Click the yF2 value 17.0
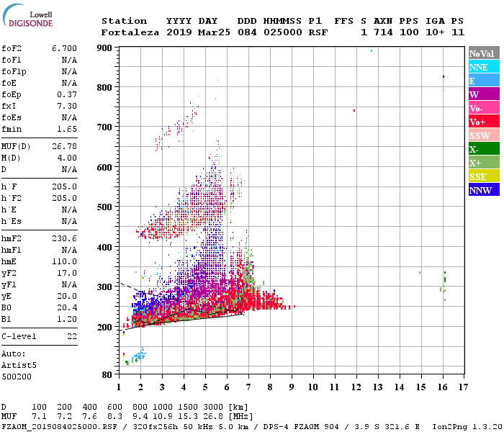The image size is (504, 432). (x=67, y=273)
